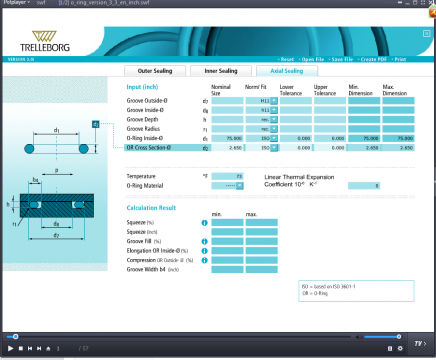This screenshot has width=436, height=360.
Task: Expand the Groove Depth rec. dropdown
Action: tap(274, 119)
